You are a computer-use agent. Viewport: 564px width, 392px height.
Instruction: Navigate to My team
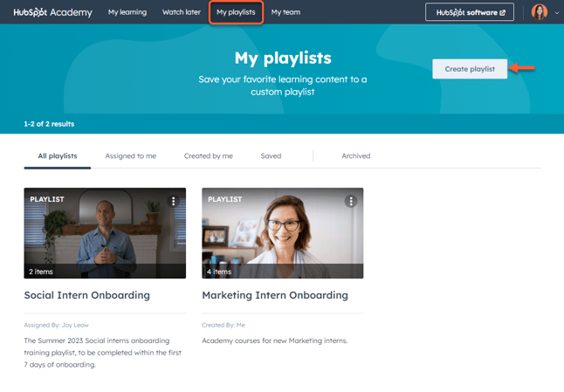click(285, 12)
